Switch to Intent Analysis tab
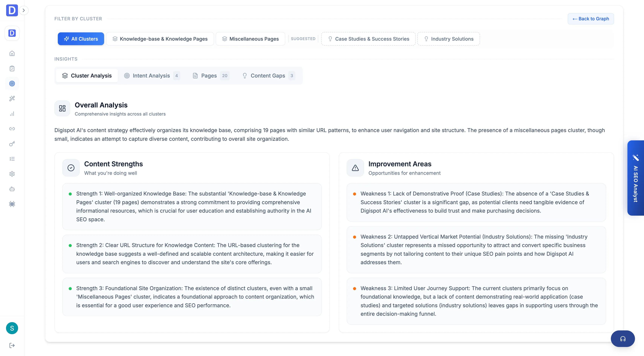Screen dimensions: 644x356 [x=152, y=76]
